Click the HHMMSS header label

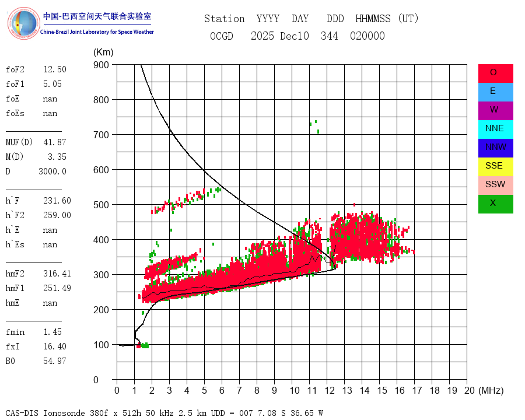point(373,19)
